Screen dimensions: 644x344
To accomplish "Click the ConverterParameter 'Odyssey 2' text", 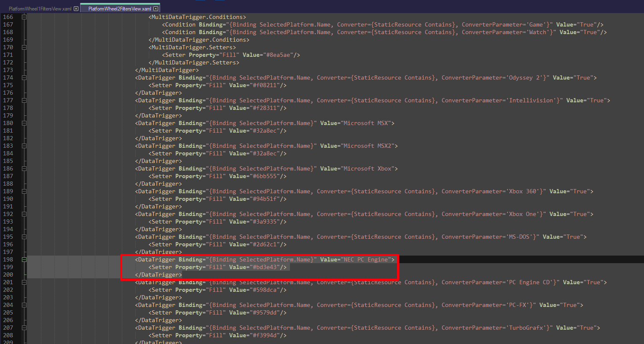I will 524,78.
